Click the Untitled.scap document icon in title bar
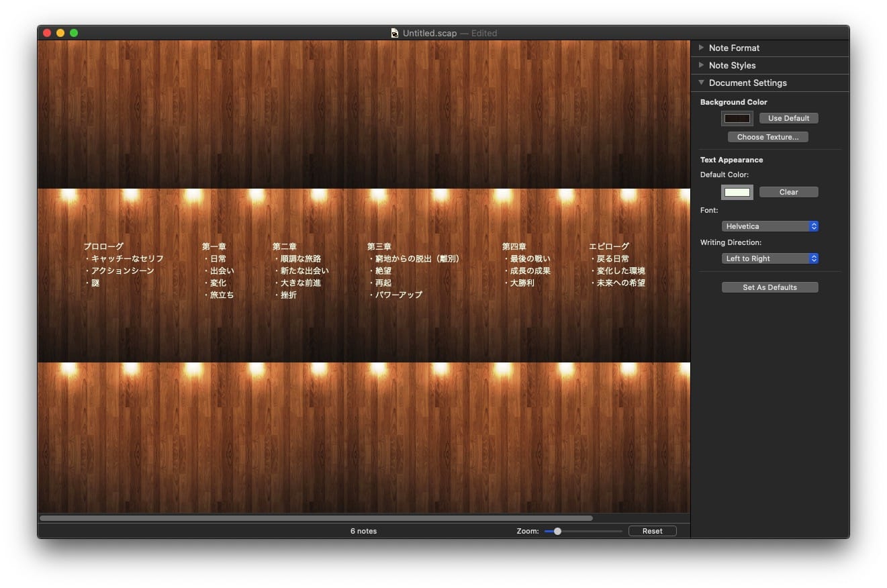 point(395,33)
